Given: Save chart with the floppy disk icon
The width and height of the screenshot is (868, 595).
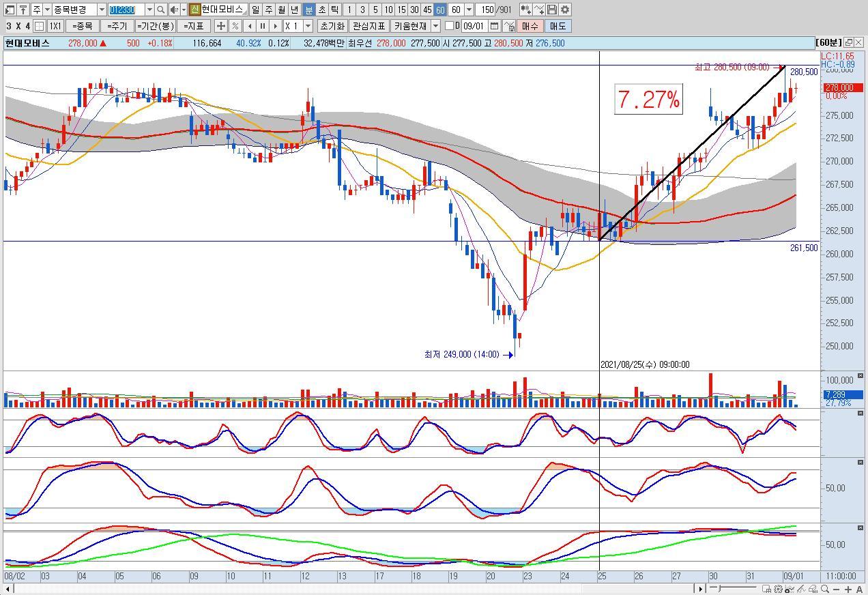Looking at the screenshot, I should point(552,10).
